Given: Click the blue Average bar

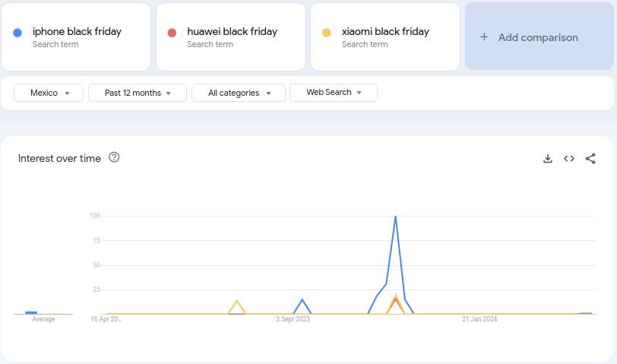Looking at the screenshot, I should pyautogui.click(x=31, y=312).
